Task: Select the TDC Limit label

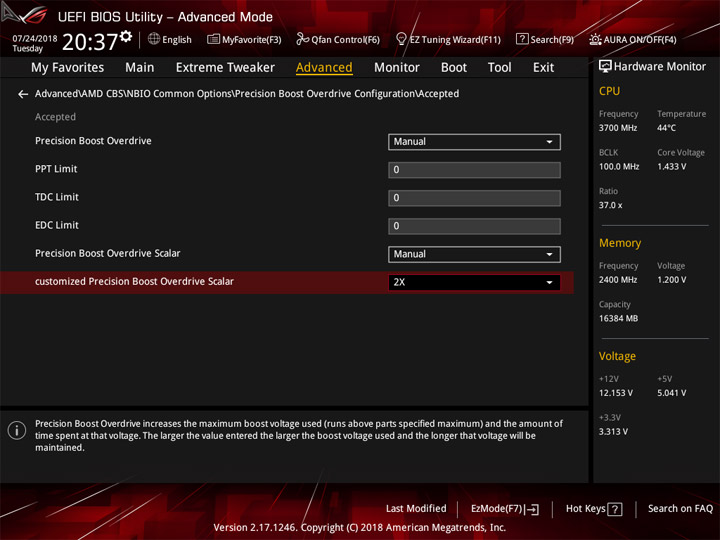Action: [x=57, y=197]
